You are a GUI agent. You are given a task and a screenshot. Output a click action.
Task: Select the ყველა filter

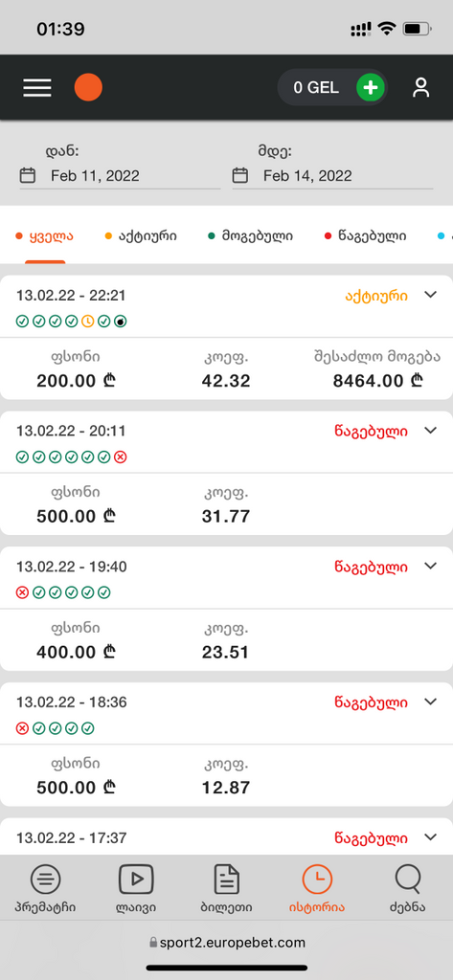click(44, 235)
